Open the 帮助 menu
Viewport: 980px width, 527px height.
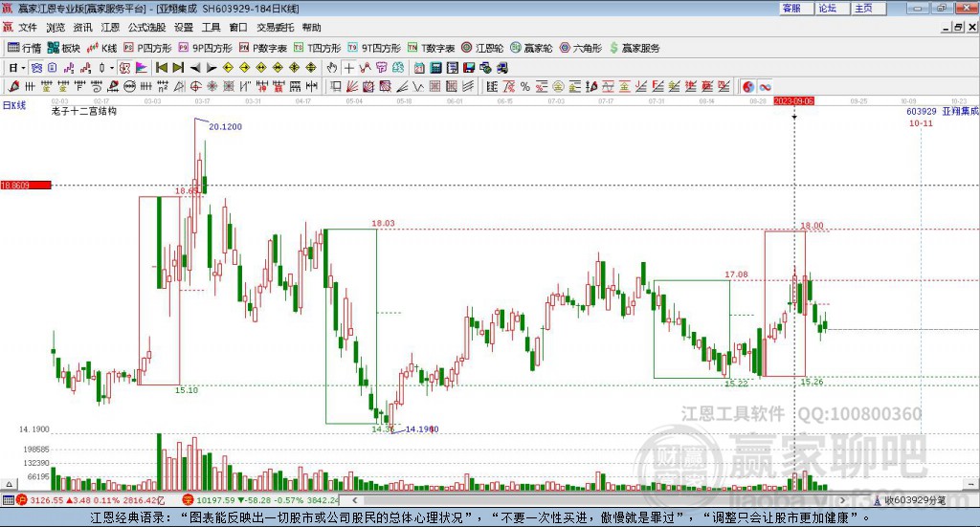pyautogui.click(x=311, y=28)
